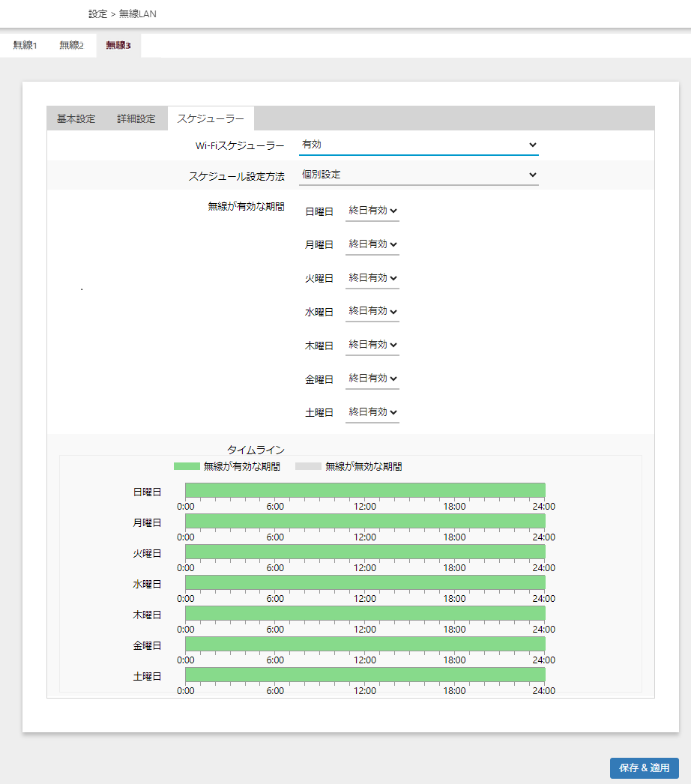691x784 pixels.
Task: Select the 金曜日 schedule dropdown
Action: [x=372, y=379]
